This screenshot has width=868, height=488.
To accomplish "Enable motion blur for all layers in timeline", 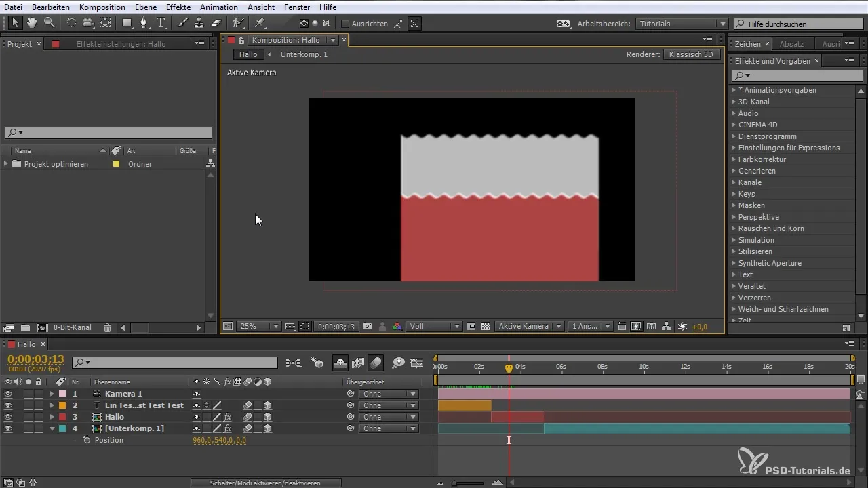I will (376, 363).
